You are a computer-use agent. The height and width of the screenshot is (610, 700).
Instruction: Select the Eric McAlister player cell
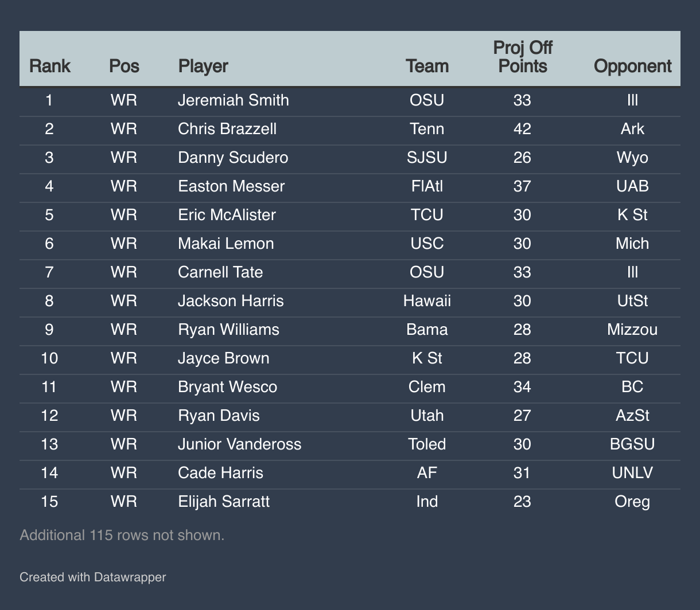227,215
